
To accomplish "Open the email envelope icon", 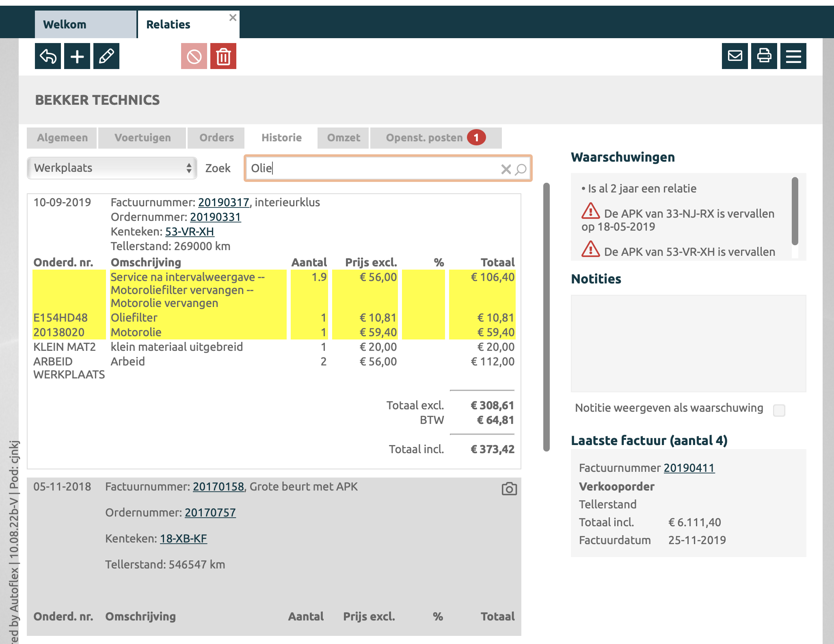I will pyautogui.click(x=735, y=56).
